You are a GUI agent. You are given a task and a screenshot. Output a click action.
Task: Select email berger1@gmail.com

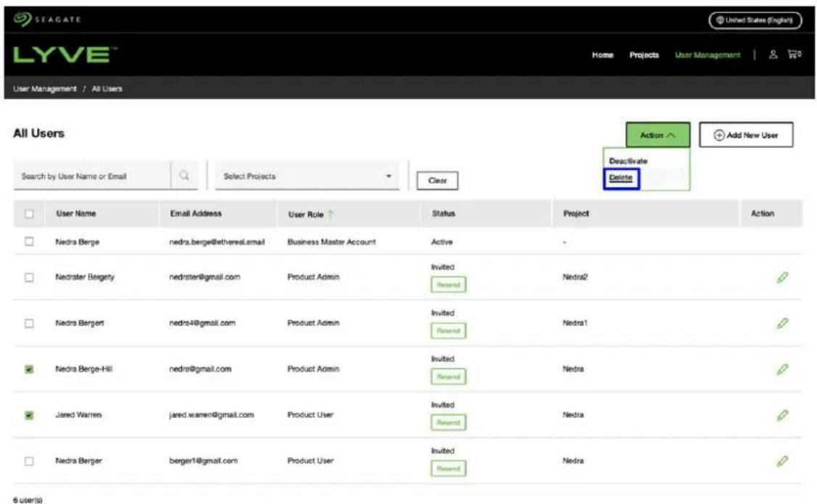point(203,460)
